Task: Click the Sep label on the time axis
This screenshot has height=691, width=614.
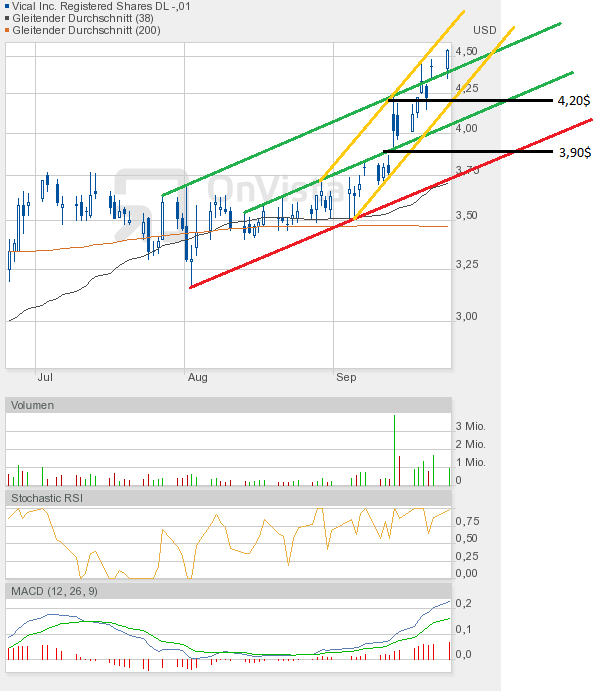Action: 346,378
